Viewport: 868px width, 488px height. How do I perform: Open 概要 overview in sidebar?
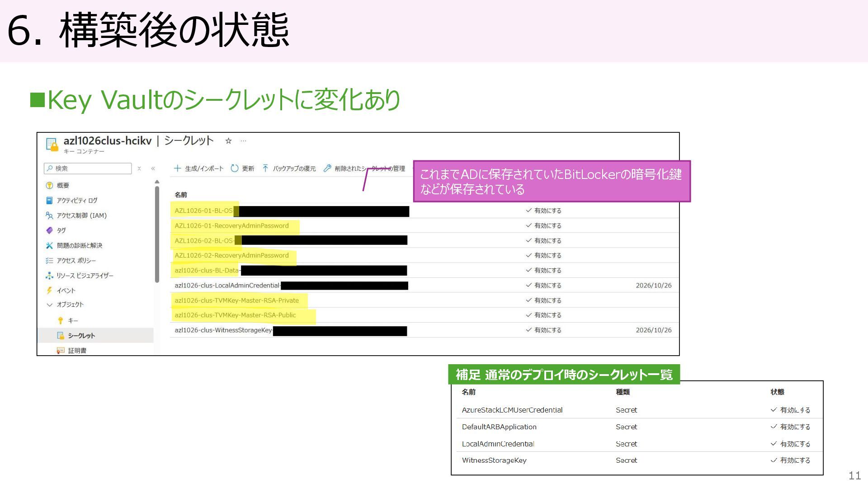pos(63,186)
